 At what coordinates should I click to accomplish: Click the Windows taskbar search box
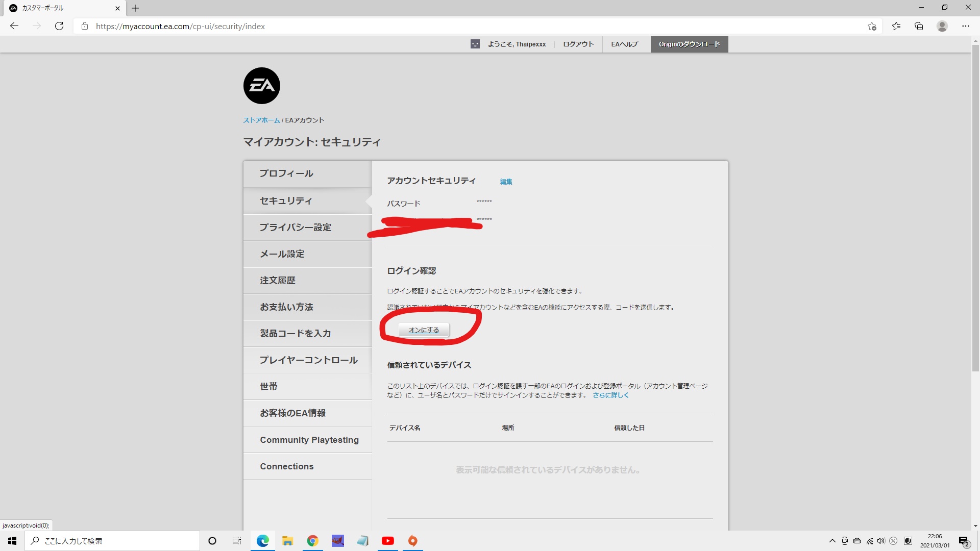pyautogui.click(x=112, y=541)
